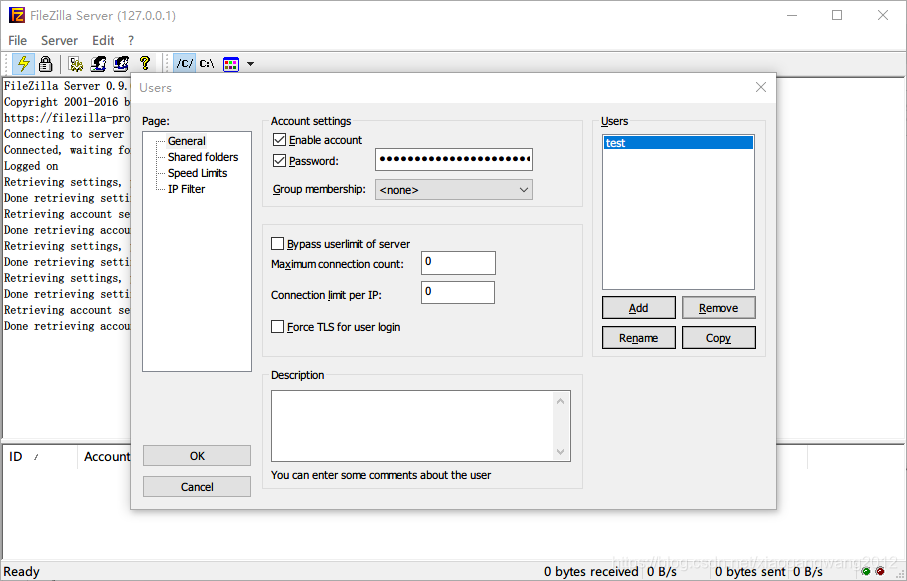Image resolution: width=907 pixels, height=581 pixels.
Task: Click Description scrollbar up arrow
Action: [561, 400]
